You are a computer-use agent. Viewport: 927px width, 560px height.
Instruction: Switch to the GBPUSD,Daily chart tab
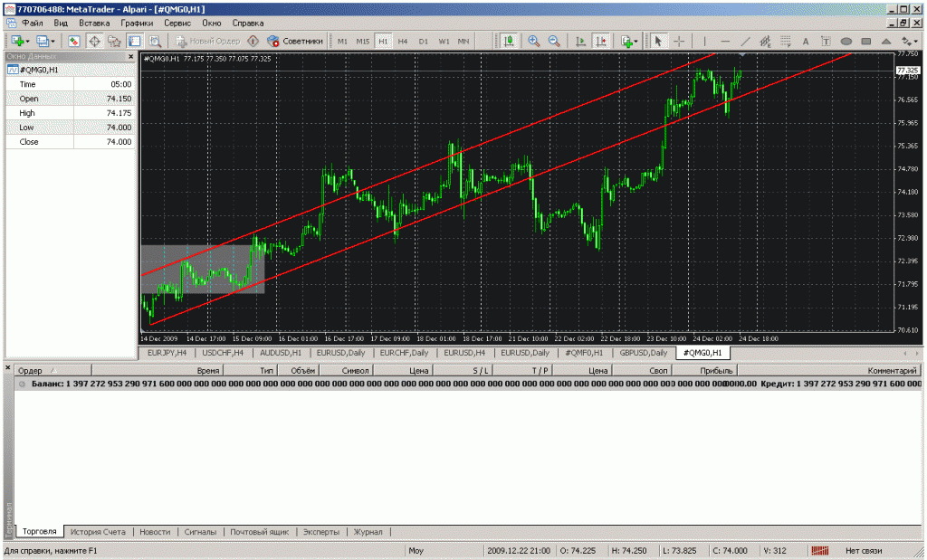[x=644, y=353]
